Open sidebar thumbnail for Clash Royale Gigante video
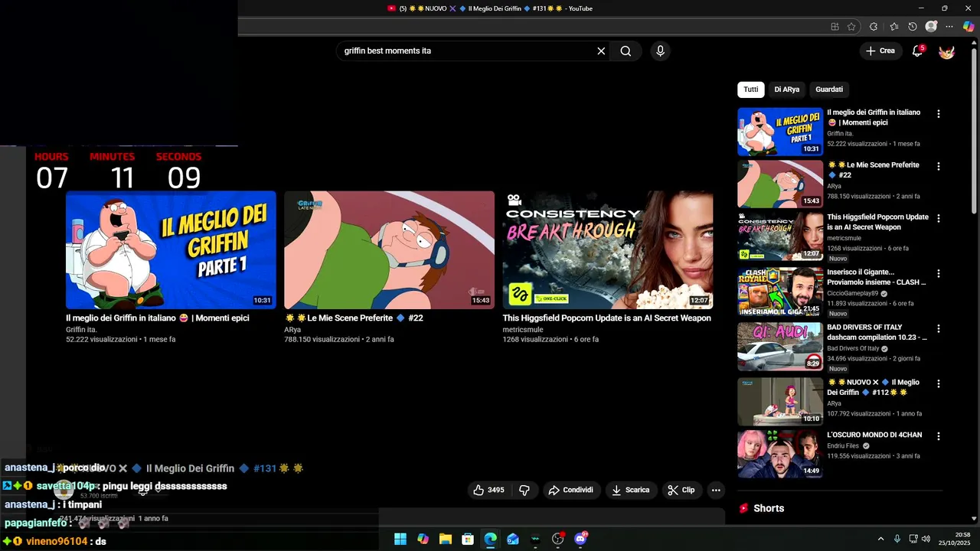 coord(780,291)
